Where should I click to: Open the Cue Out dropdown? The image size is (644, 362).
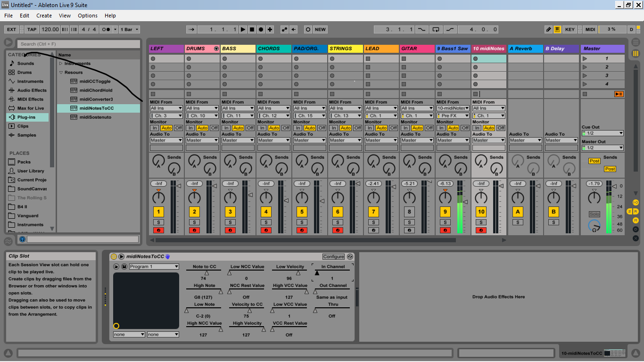[x=603, y=133]
